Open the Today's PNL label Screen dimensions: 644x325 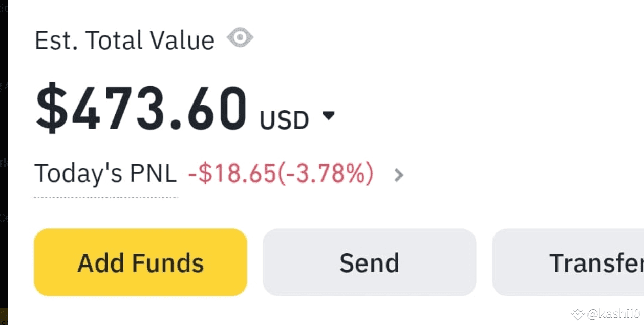pyautogui.click(x=105, y=174)
